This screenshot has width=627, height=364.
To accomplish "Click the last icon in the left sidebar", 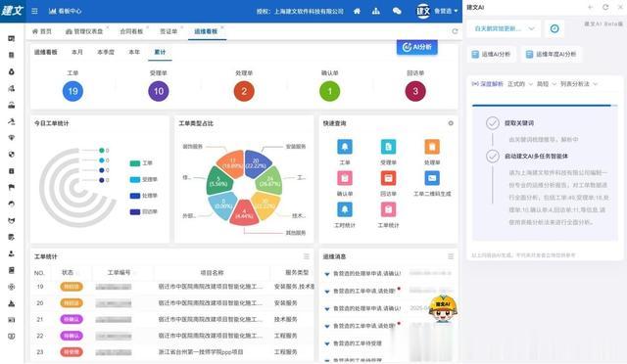I will coord(12,337).
